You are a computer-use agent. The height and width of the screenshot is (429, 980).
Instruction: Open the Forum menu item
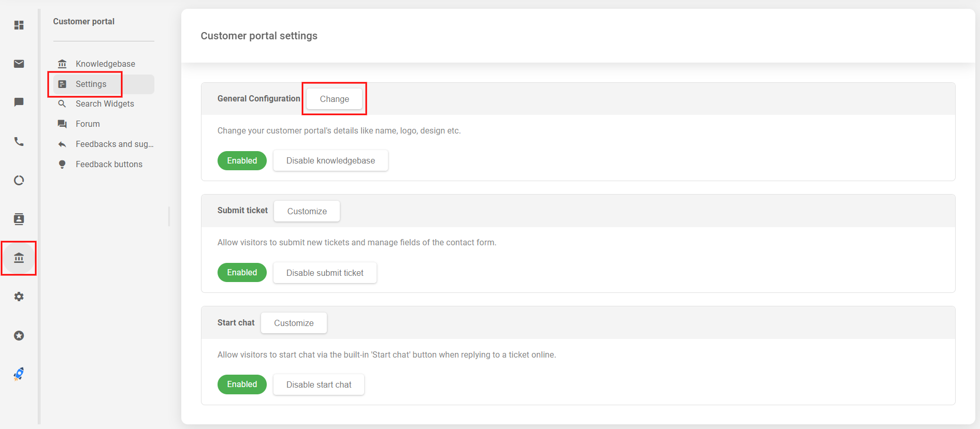point(88,124)
